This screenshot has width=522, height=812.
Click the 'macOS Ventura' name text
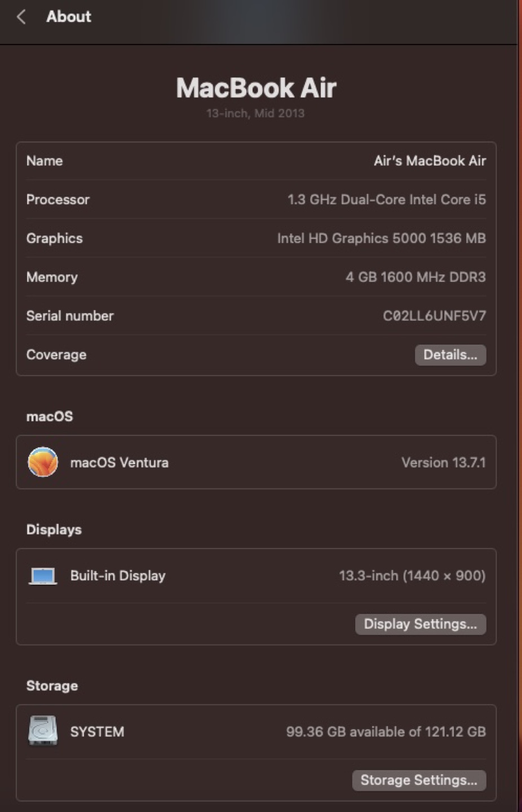119,462
